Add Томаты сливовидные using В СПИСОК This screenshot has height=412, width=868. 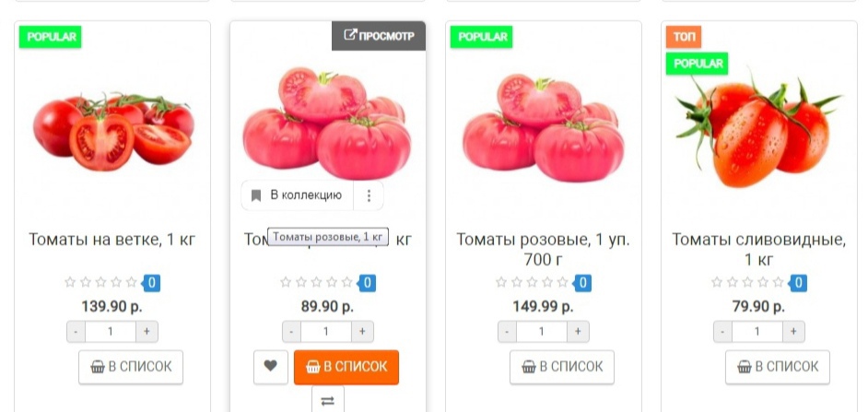(777, 367)
